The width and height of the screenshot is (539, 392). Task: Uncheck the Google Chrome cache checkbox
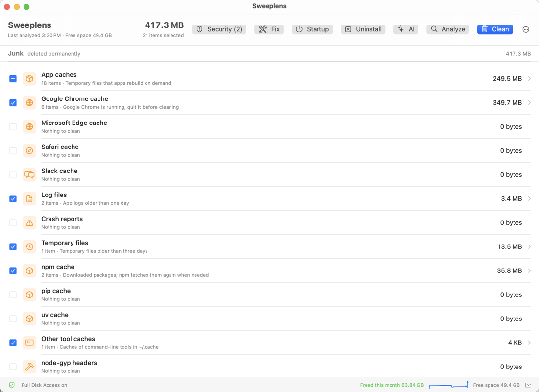[13, 103]
